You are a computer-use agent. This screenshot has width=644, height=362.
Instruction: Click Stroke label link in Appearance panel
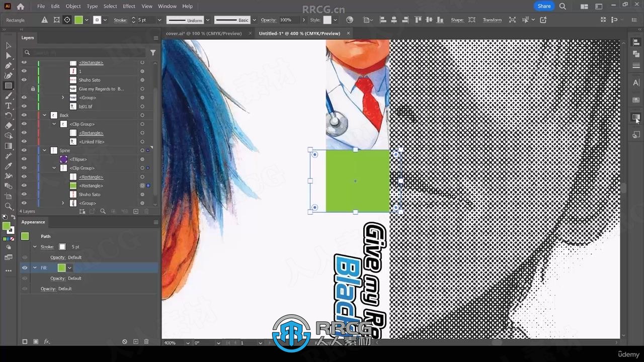click(x=47, y=247)
